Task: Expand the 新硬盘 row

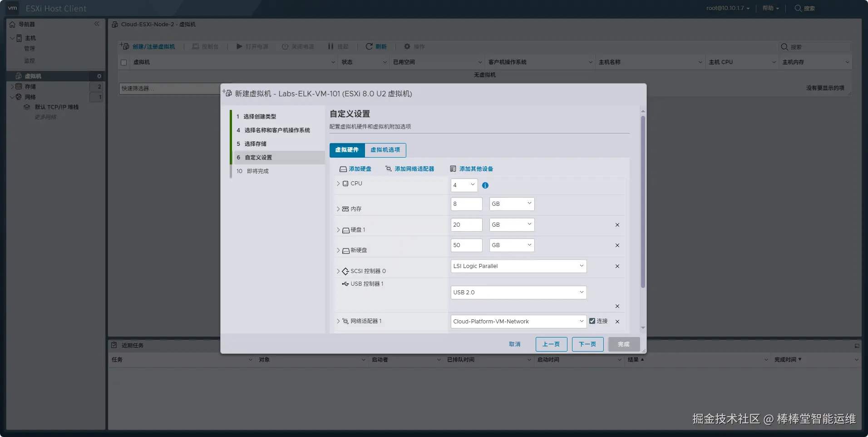Action: [338, 250]
